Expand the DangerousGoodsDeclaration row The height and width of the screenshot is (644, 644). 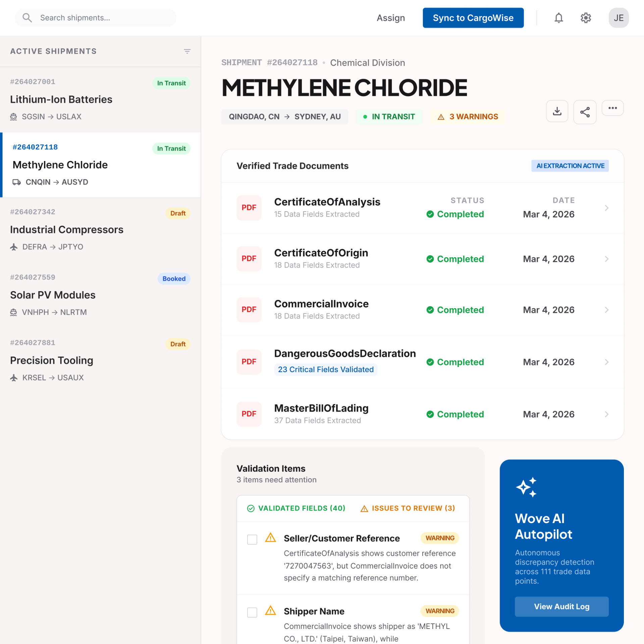[x=606, y=362]
